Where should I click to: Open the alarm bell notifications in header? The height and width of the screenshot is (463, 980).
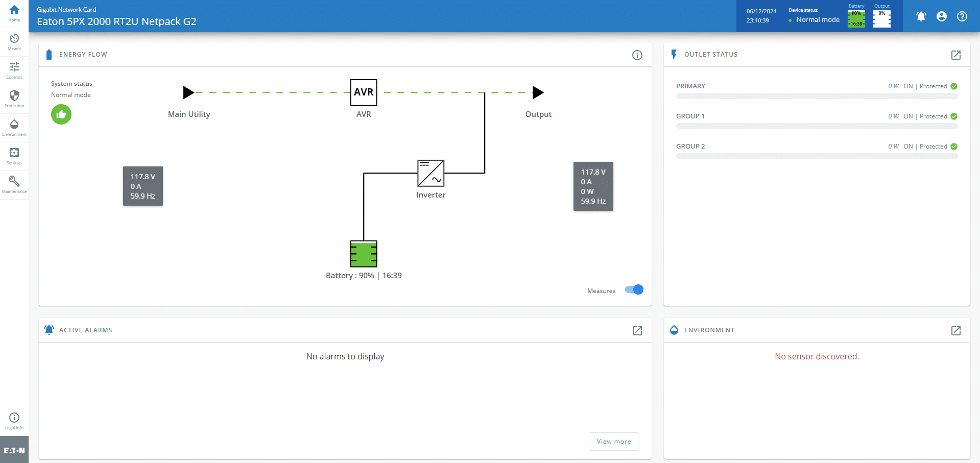tap(921, 16)
